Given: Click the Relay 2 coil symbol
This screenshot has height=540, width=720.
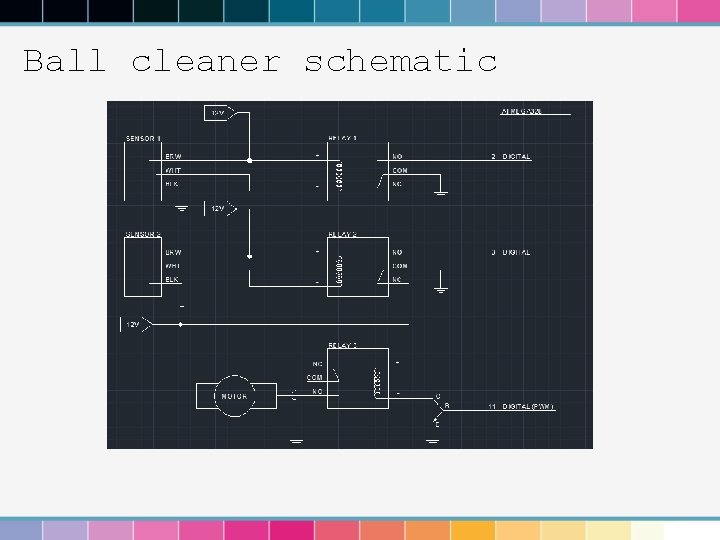Looking at the screenshot, I should pos(340,271).
